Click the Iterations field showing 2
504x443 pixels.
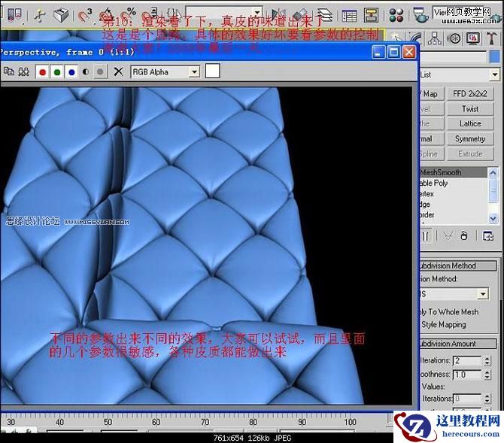(466, 360)
